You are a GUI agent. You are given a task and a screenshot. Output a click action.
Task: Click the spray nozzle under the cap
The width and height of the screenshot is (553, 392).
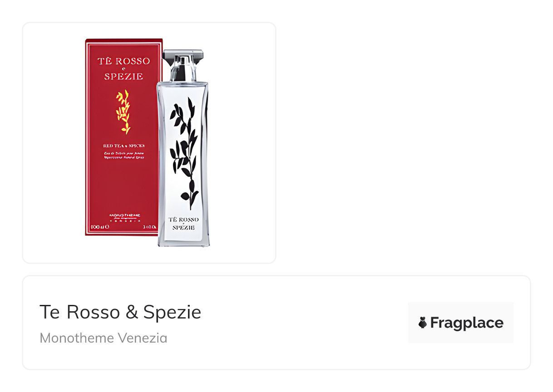pos(183,72)
